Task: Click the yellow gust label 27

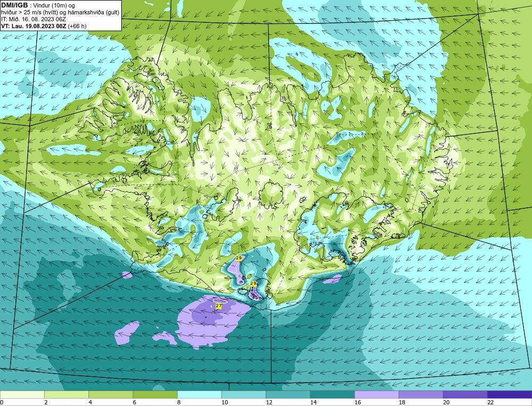Action: point(219,306)
